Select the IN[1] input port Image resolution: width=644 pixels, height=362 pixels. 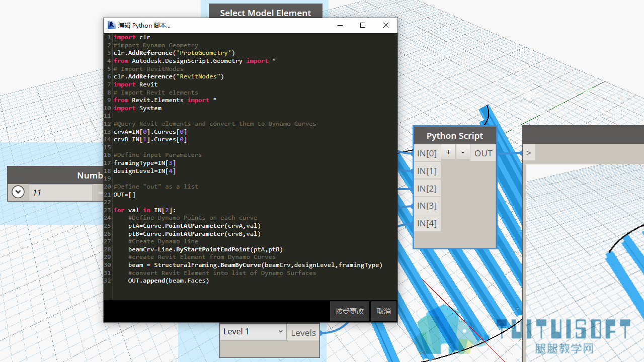click(x=427, y=171)
